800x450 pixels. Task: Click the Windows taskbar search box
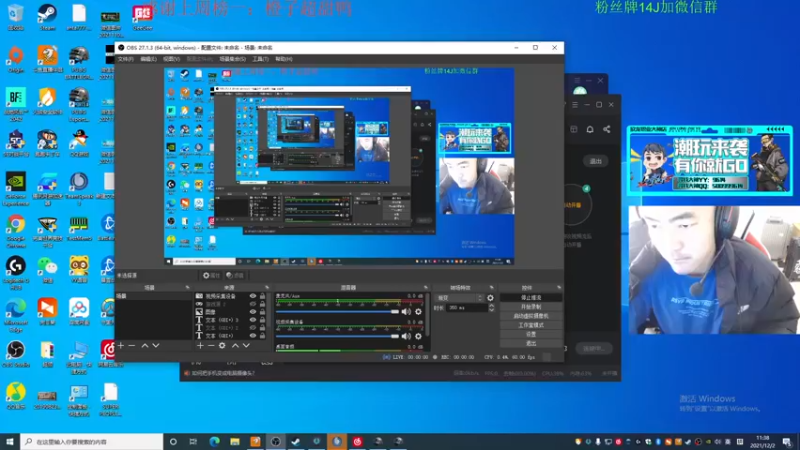pyautogui.click(x=92, y=441)
